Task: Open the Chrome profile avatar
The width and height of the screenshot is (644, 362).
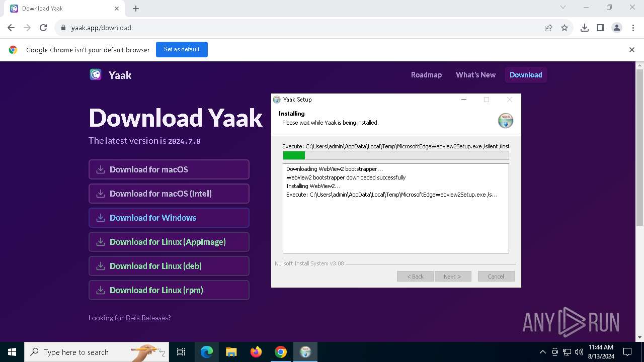Action: [x=617, y=28]
